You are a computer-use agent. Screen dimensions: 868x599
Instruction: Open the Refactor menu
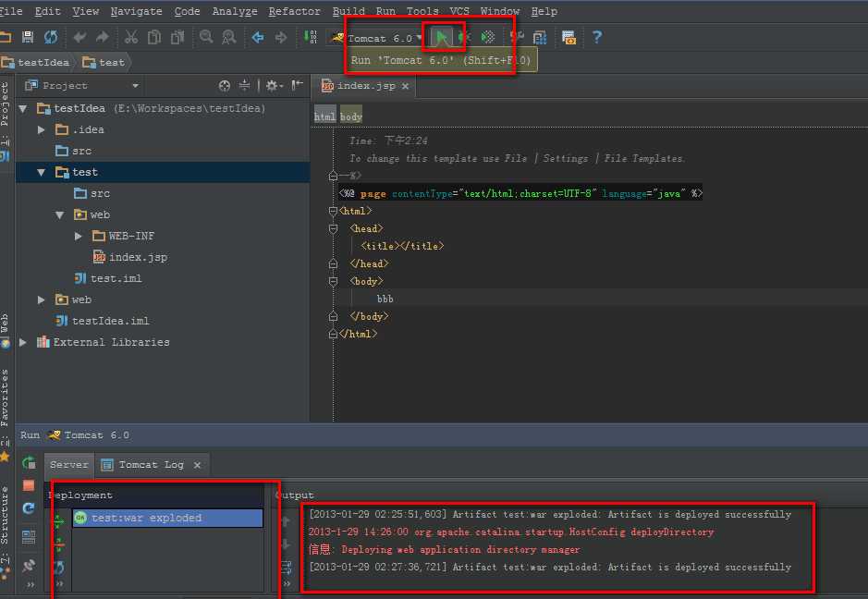click(x=294, y=11)
